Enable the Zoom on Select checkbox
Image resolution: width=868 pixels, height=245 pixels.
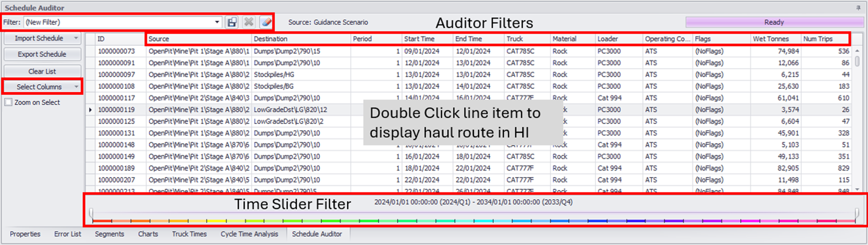coord(8,103)
